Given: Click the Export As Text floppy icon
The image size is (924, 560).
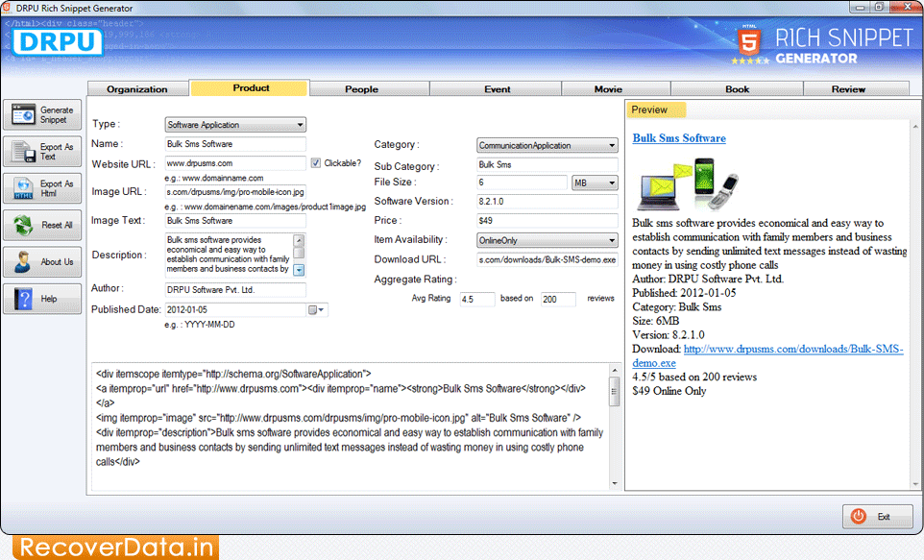Looking at the screenshot, I should [24, 152].
